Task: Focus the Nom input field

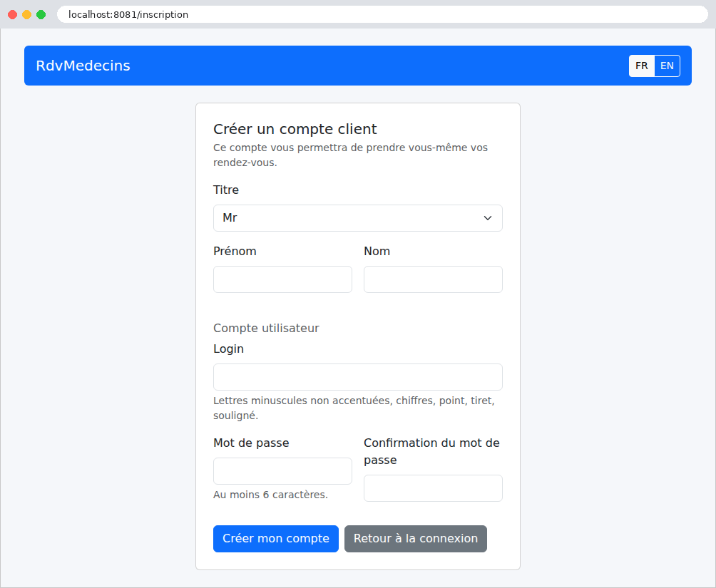Action: pyautogui.click(x=433, y=279)
